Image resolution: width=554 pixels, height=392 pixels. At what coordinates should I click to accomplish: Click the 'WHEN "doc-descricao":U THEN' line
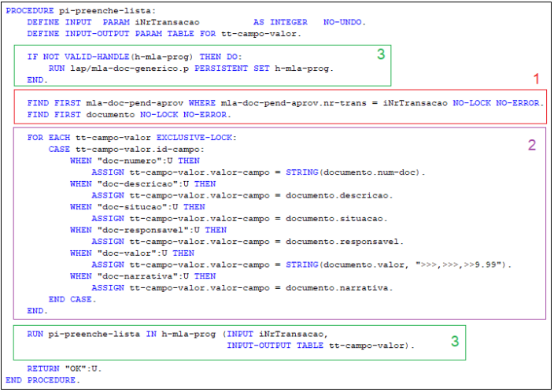click(x=143, y=184)
